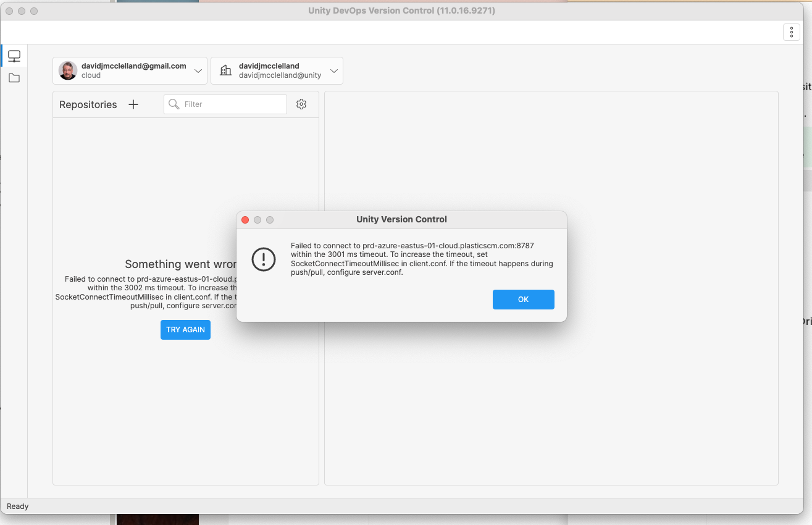Select the network repositories icon in sidebar
The height and width of the screenshot is (525, 812).
tap(14, 55)
